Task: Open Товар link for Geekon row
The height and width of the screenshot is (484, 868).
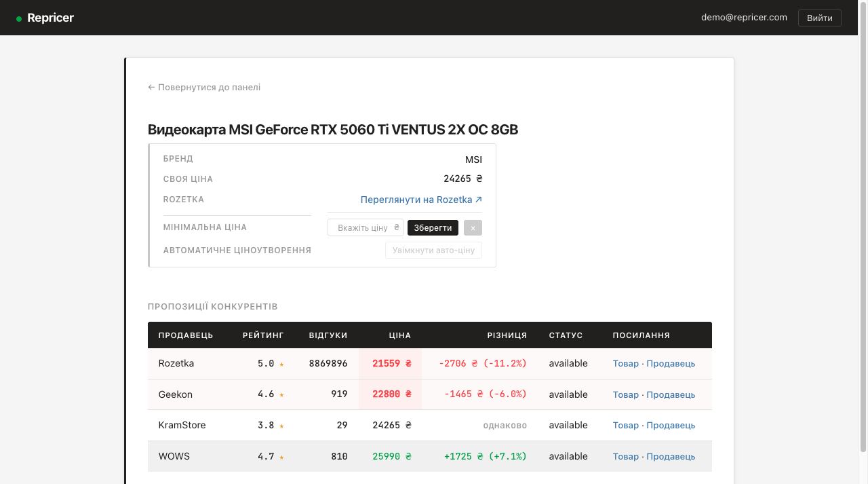Action: point(625,394)
